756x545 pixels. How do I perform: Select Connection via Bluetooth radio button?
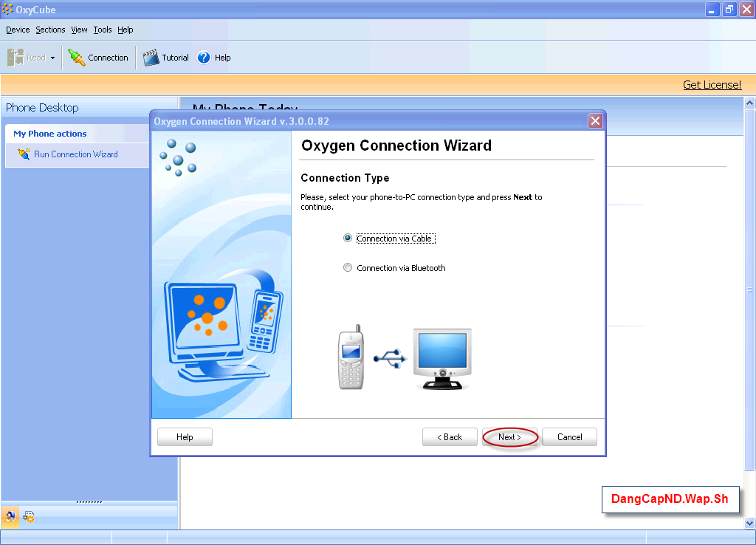347,267
